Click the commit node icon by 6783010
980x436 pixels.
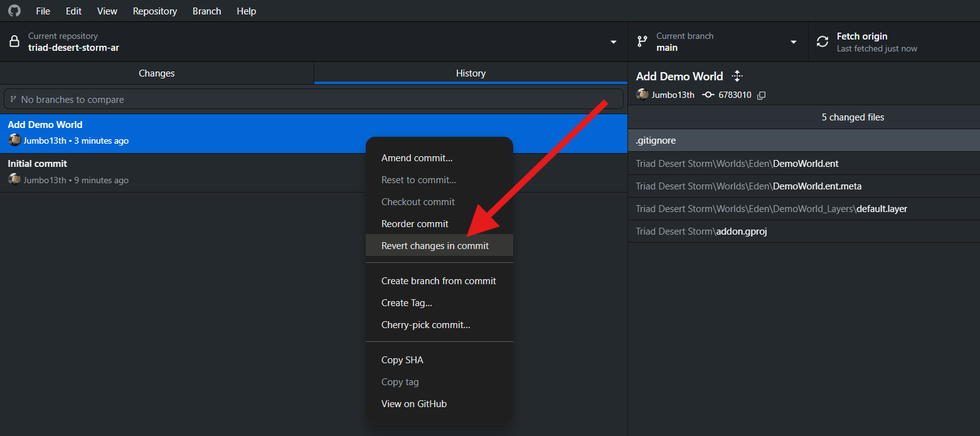(x=708, y=95)
